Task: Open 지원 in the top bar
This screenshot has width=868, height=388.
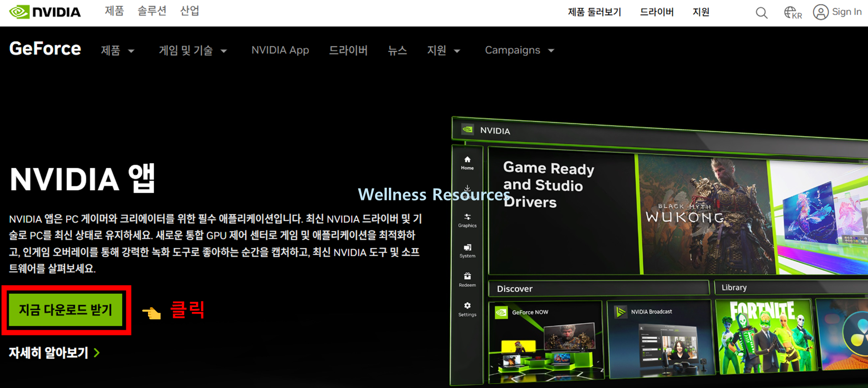Action: click(701, 12)
